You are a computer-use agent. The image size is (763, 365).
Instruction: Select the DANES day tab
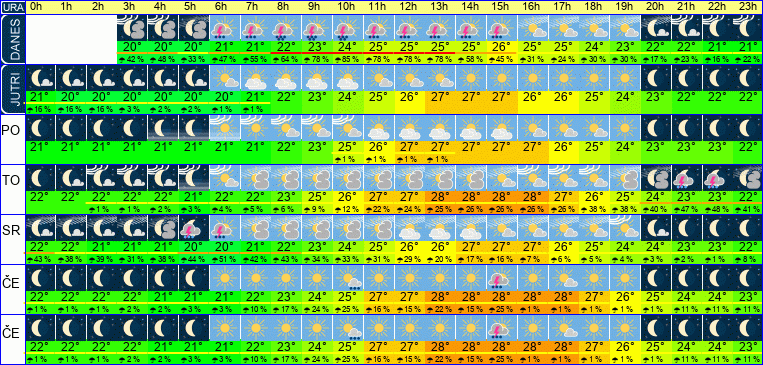pos(12,39)
